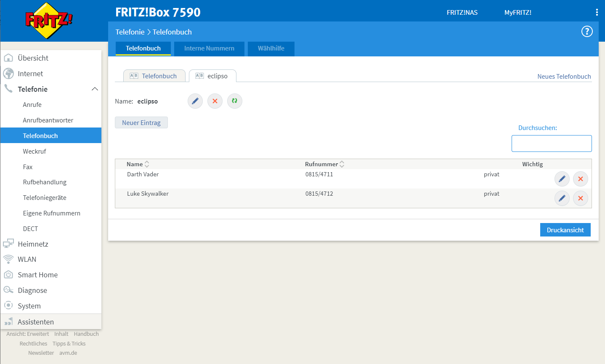Open Telefonbuch in the sidebar
This screenshot has width=605, height=364.
pyautogui.click(x=51, y=136)
